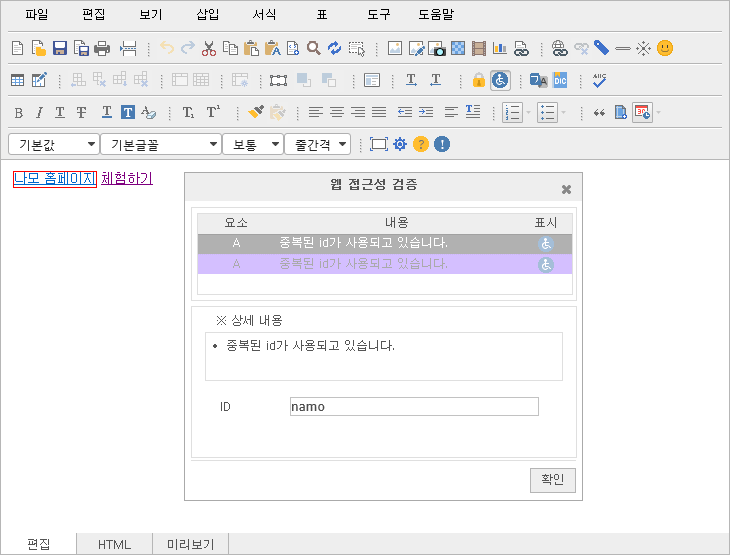This screenshot has height=555, width=730.
Task: Switch to the 미리보기 tab
Action: [190, 544]
